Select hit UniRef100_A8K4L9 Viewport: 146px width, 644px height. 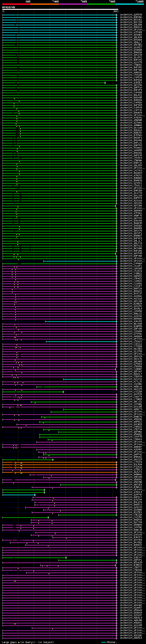click(131, 618)
